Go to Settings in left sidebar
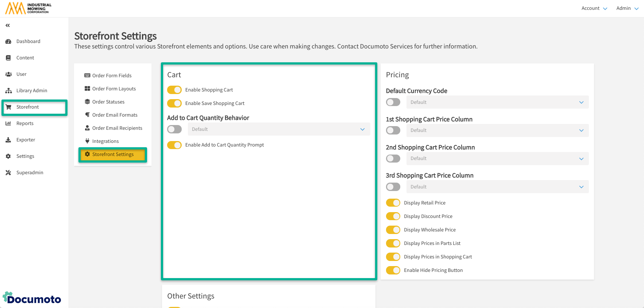This screenshot has height=308, width=644. point(25,156)
